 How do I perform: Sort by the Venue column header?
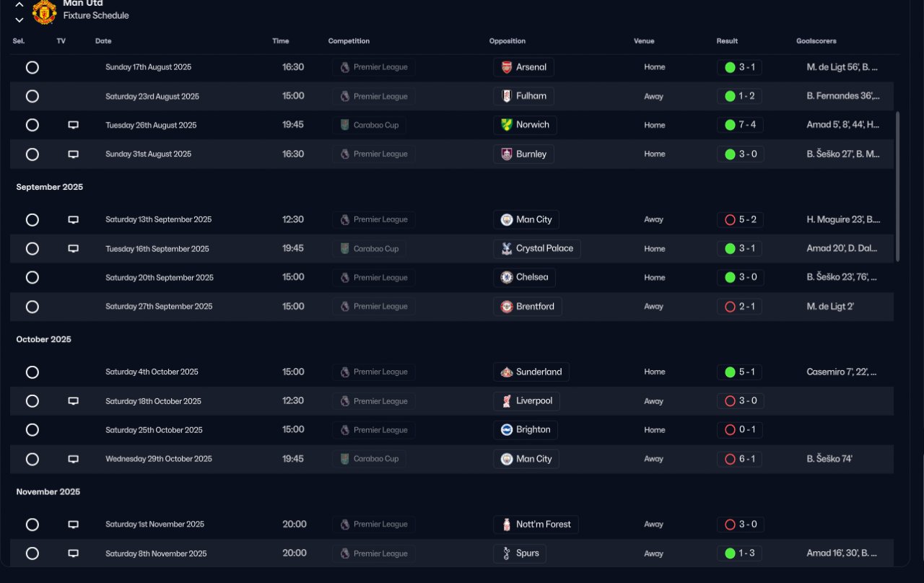[x=644, y=41]
